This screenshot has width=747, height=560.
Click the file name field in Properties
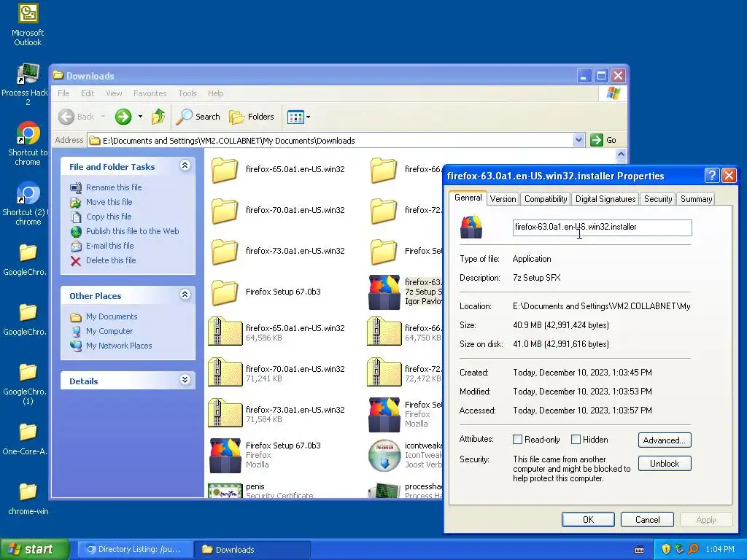point(602,227)
